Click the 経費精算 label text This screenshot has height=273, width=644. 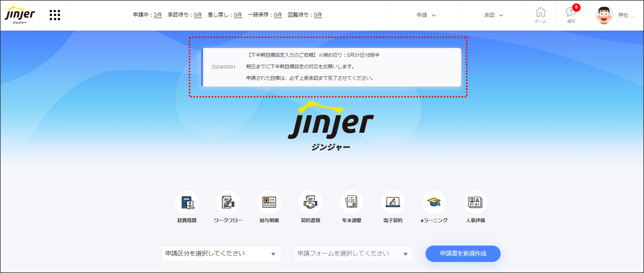tap(187, 220)
